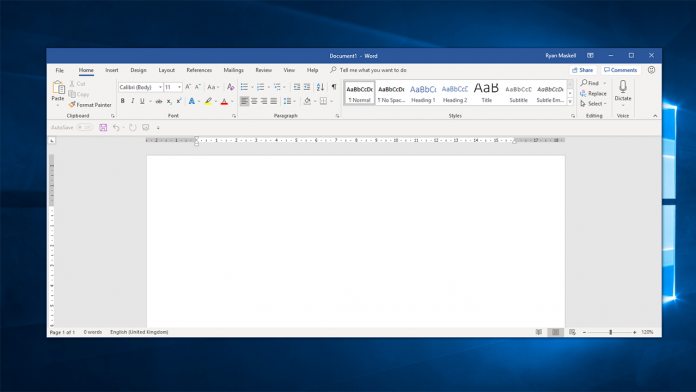Apply subscript formatting

[x=169, y=101]
